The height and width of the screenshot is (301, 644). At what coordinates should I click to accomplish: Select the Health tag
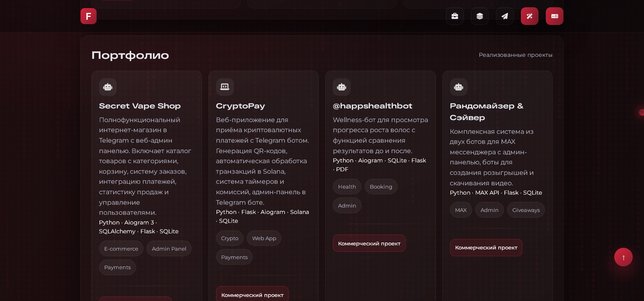pyautogui.click(x=347, y=187)
